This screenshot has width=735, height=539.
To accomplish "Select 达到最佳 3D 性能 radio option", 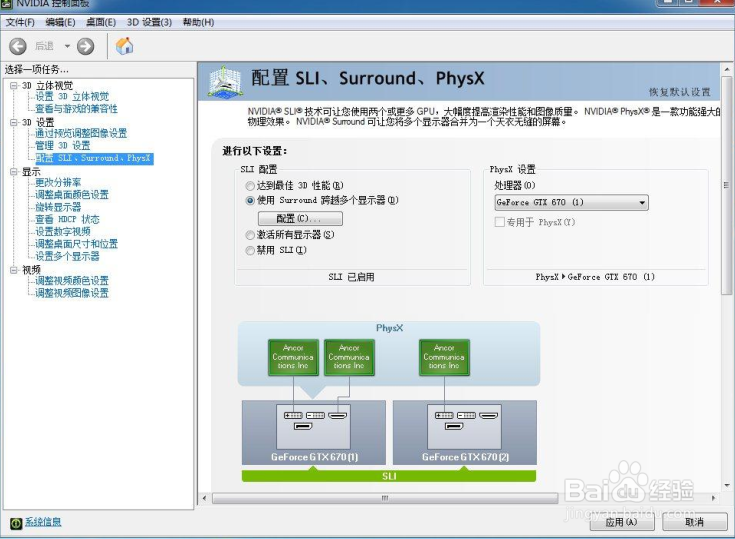I will click(250, 186).
